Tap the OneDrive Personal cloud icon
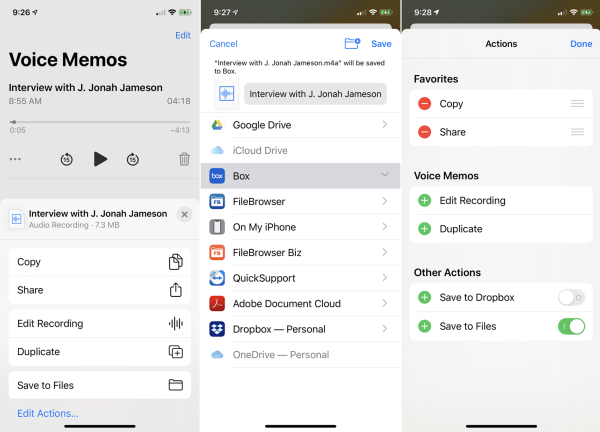600x432 pixels. (x=217, y=355)
